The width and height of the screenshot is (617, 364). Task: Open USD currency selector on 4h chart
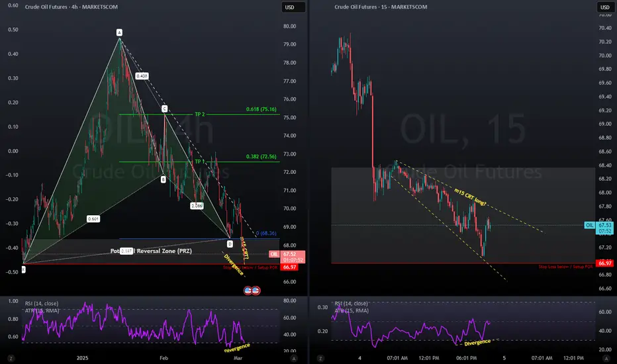pos(293,7)
